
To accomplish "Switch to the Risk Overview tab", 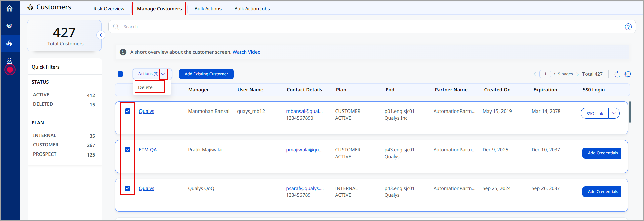I will [109, 9].
